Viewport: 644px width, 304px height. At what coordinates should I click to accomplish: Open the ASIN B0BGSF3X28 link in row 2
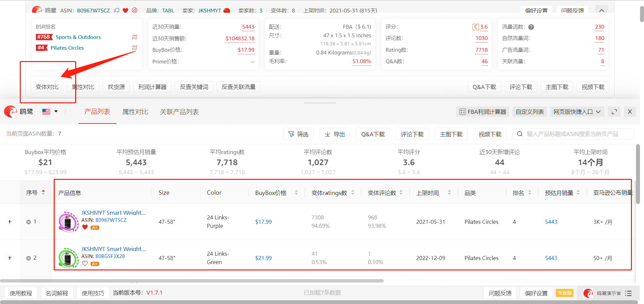point(110,256)
